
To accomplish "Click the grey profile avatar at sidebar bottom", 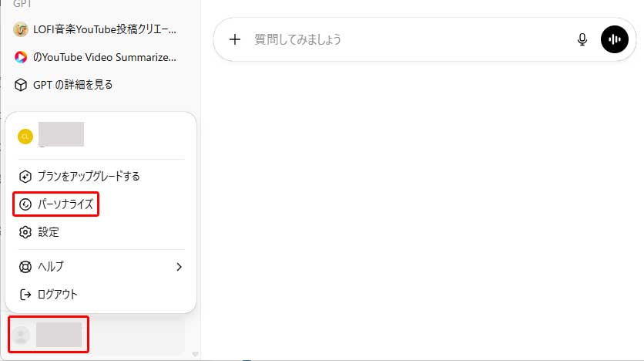I will tap(21, 336).
